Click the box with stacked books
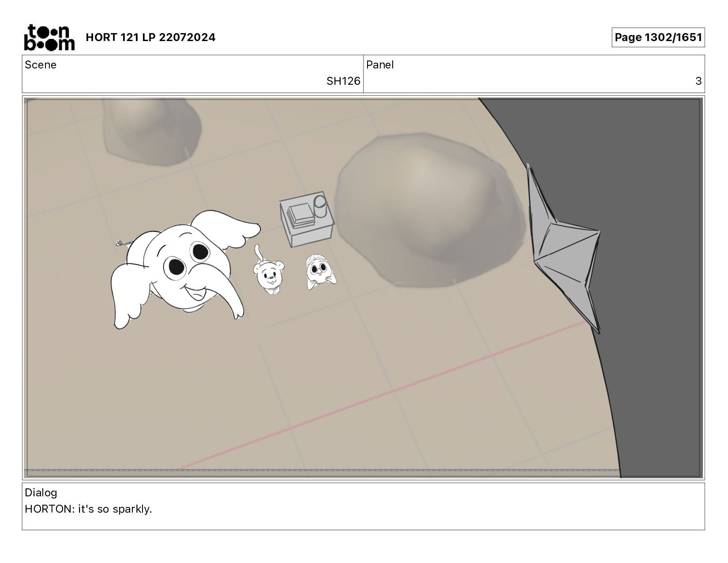Image resolution: width=728 pixels, height=563 pixels. [x=307, y=219]
